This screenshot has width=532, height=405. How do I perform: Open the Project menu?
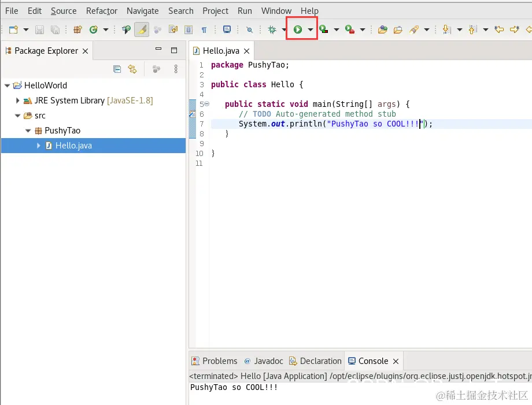click(216, 11)
